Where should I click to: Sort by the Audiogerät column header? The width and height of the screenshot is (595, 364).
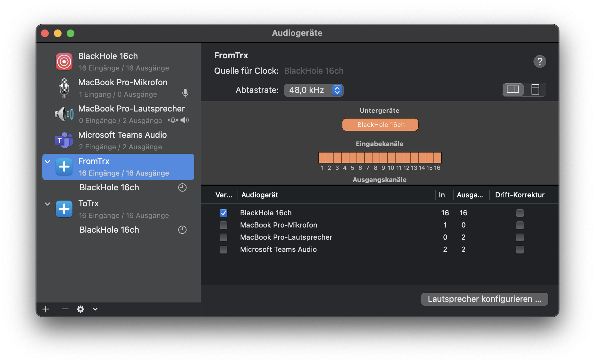click(x=260, y=195)
